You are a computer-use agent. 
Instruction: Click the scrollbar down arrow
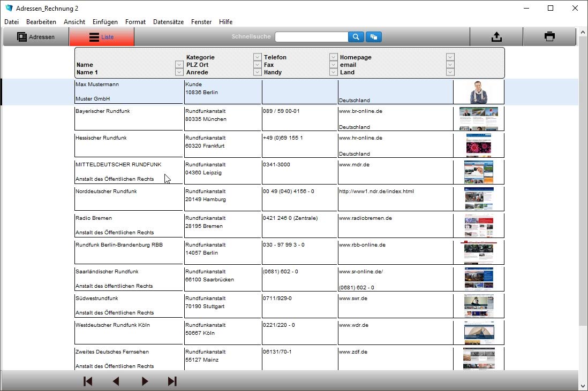coord(583,386)
